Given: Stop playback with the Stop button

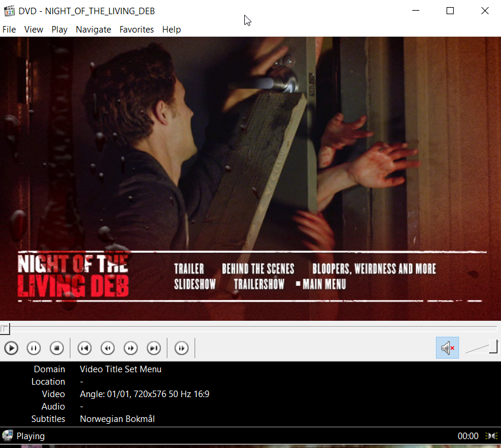Looking at the screenshot, I should coord(57,348).
